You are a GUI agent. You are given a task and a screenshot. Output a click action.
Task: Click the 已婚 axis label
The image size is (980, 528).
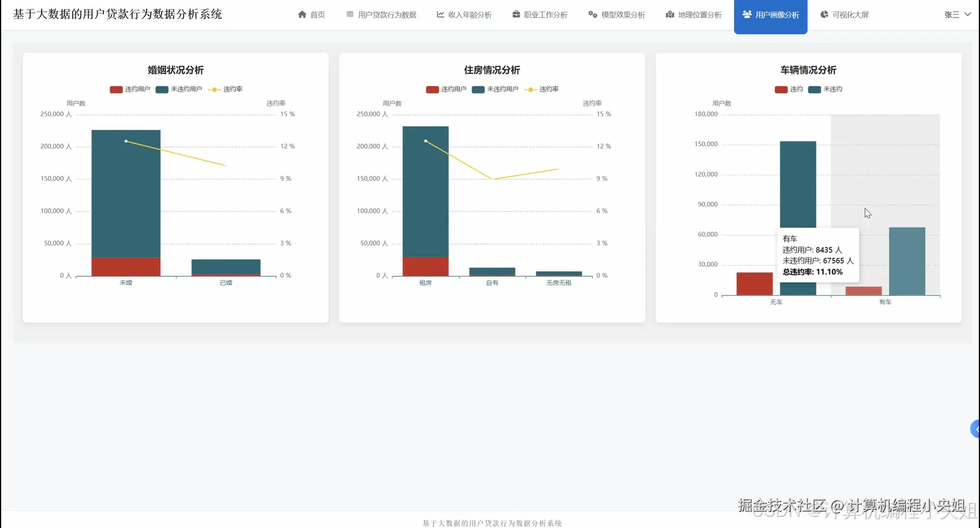(x=226, y=283)
